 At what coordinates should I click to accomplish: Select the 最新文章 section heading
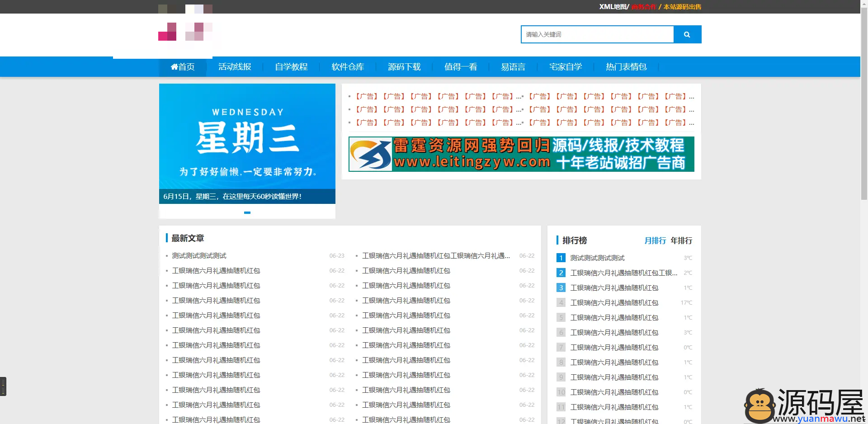(188, 238)
